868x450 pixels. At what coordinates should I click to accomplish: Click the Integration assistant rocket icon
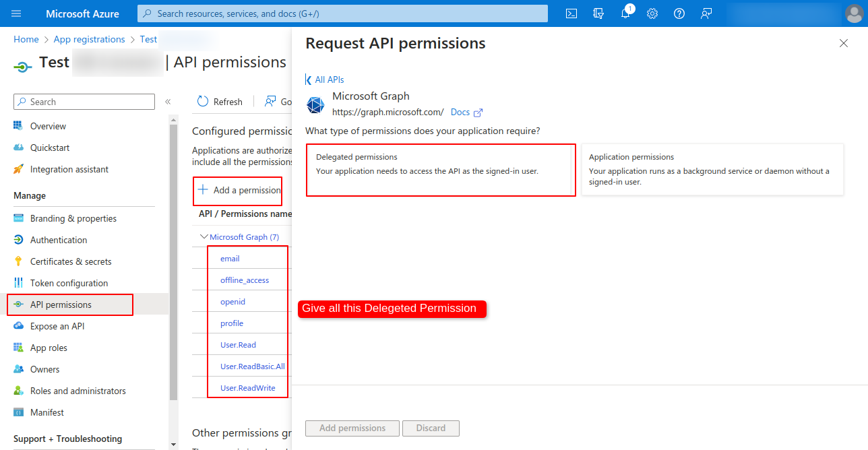18,169
